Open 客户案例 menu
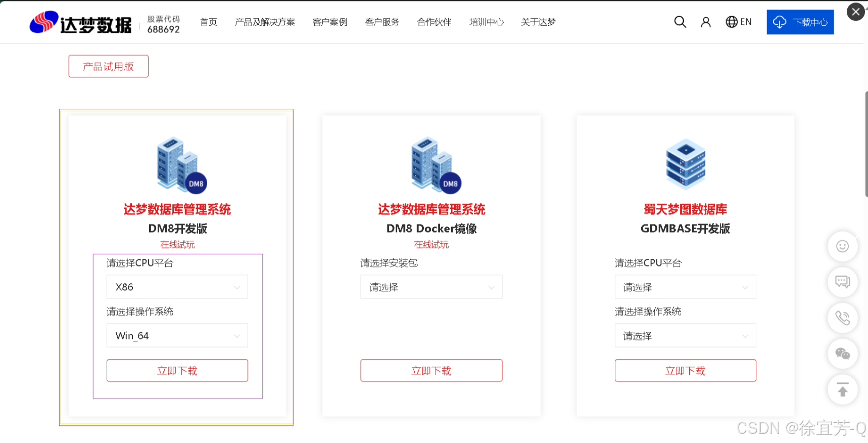Screen dimensions: 868x443 (330, 22)
